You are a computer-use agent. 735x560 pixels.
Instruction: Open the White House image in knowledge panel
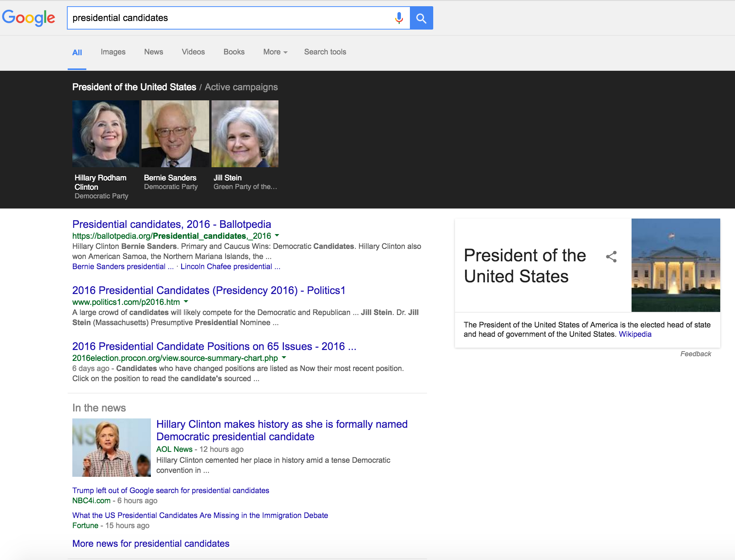coord(676,265)
